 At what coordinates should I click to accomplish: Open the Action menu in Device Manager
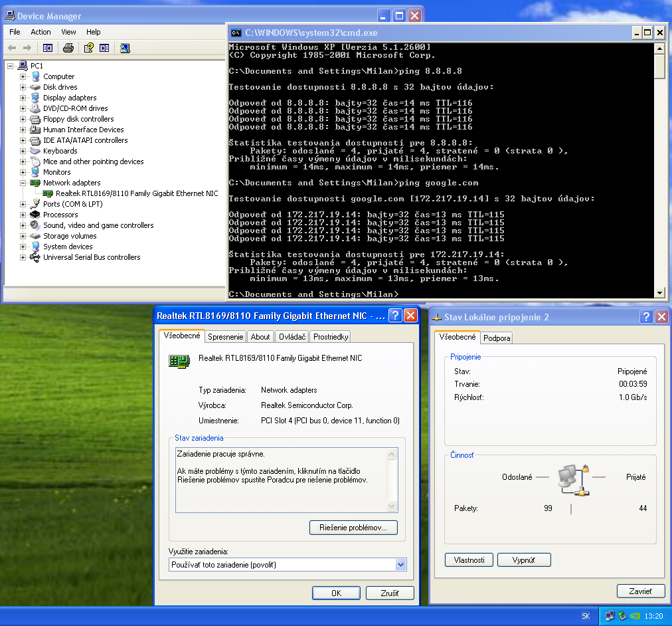[x=41, y=32]
